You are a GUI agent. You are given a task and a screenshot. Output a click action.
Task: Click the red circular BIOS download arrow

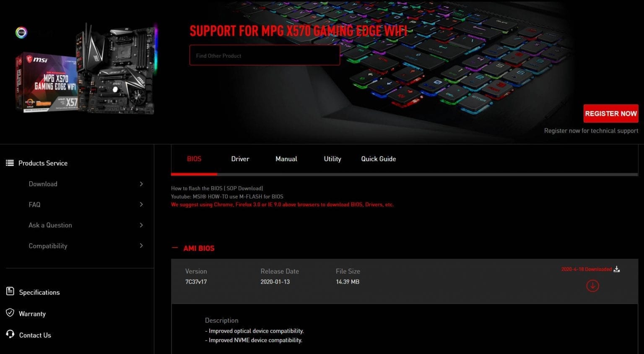[x=592, y=286]
